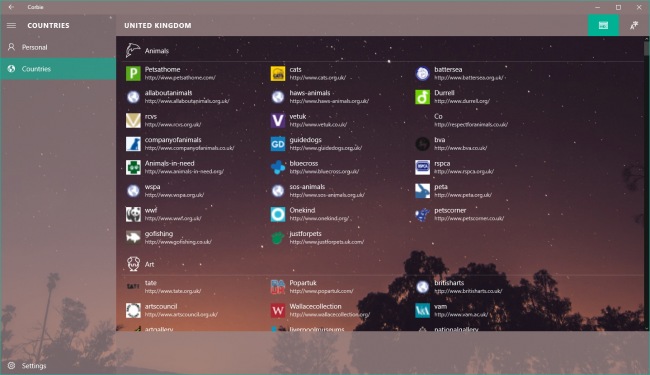Viewport: 650px width, 375px height.
Task: Click the vertical scrollbar thumb
Action: (646, 48)
